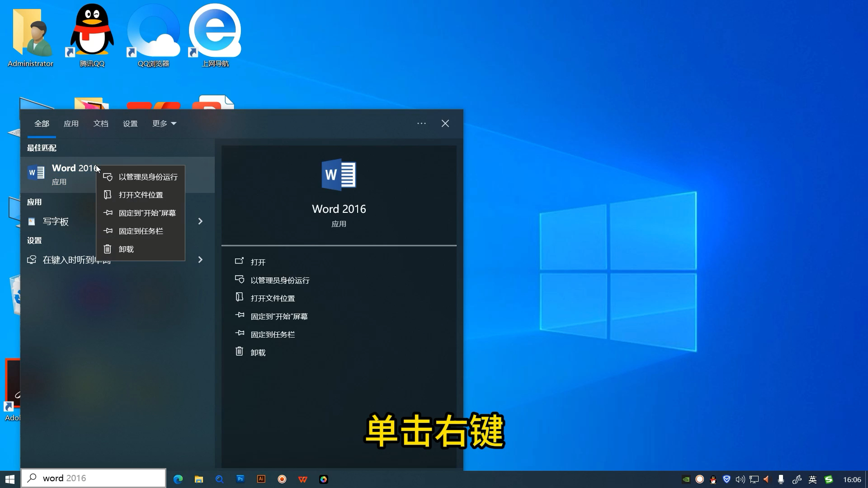Expand right arrow next to '写字板'
This screenshot has width=868, height=488.
pos(201,221)
